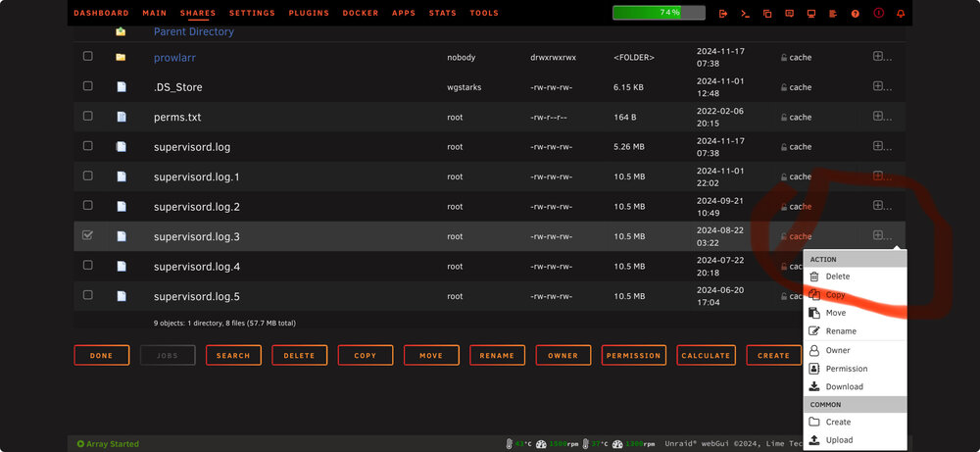This screenshot has height=452, width=980.
Task: Click the Parent Directory folder-up icon
Action: click(121, 31)
